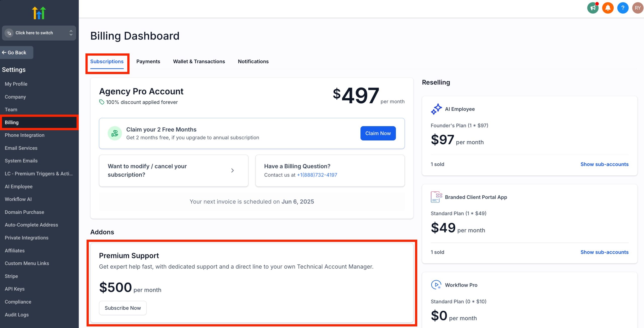644x328 pixels.
Task: Switch to the Payments tab
Action: coord(148,61)
